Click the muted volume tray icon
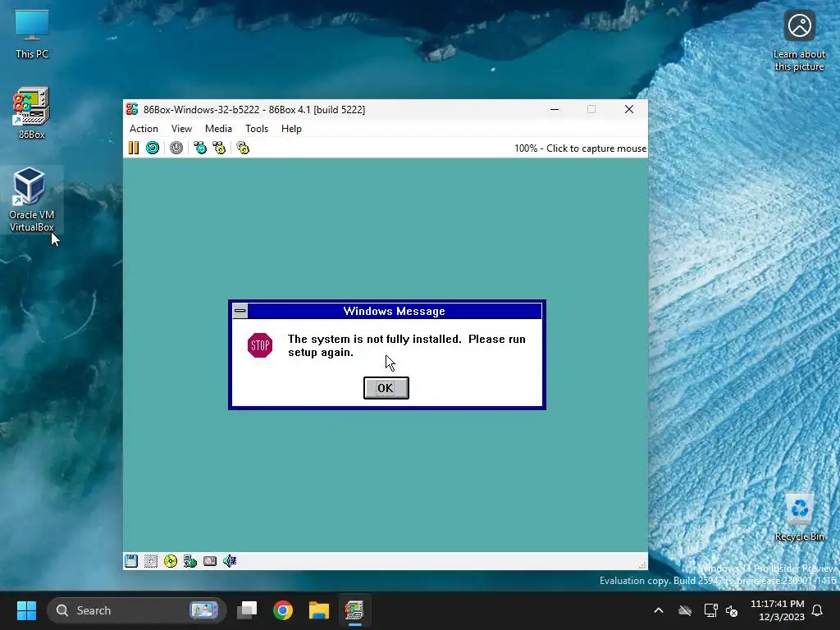This screenshot has height=630, width=840. coord(732,610)
